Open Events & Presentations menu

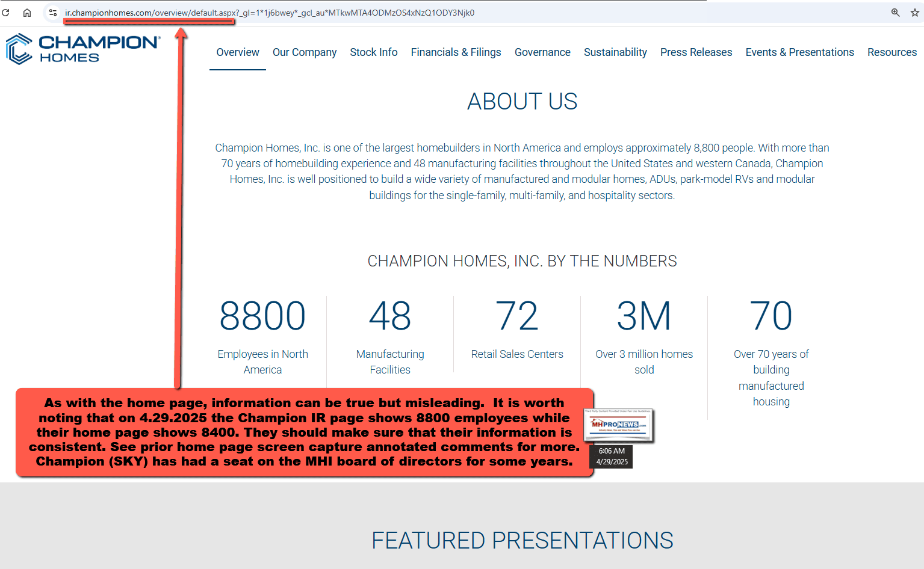point(800,52)
